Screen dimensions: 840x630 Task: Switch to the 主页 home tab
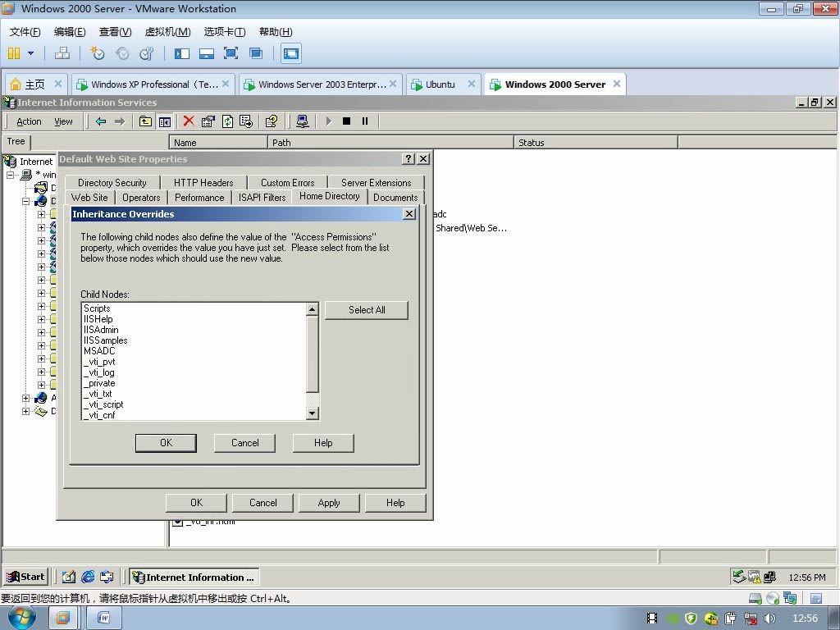tap(35, 84)
